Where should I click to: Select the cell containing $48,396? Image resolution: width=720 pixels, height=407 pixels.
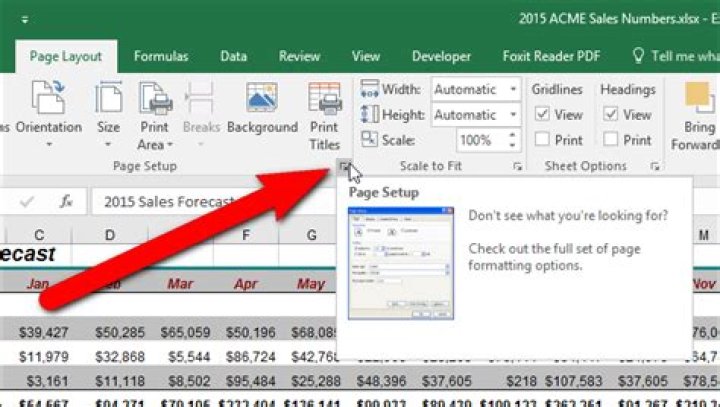click(x=381, y=381)
